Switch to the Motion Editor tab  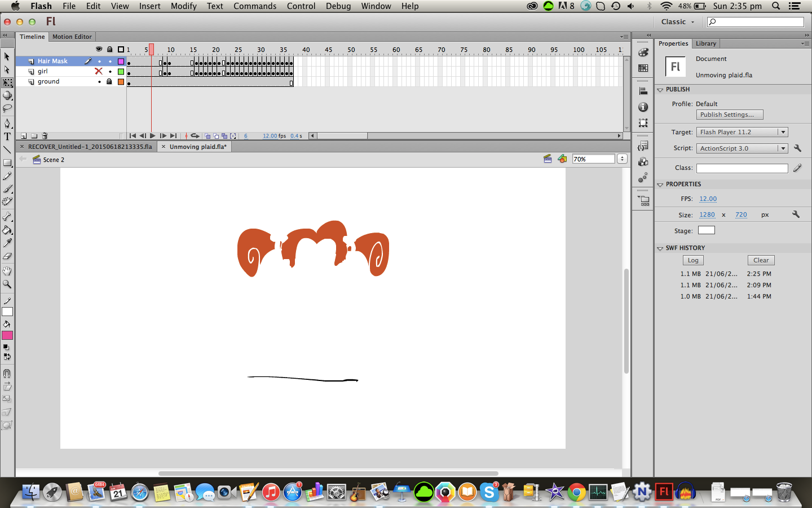(72, 36)
